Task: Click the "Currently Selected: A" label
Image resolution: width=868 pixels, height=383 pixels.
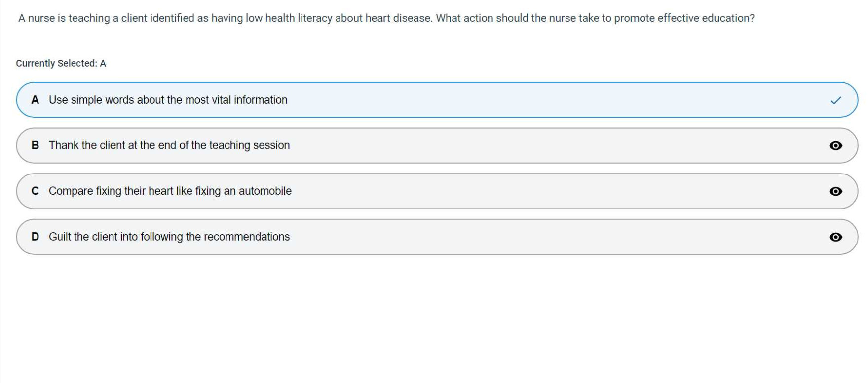Action: tap(61, 63)
